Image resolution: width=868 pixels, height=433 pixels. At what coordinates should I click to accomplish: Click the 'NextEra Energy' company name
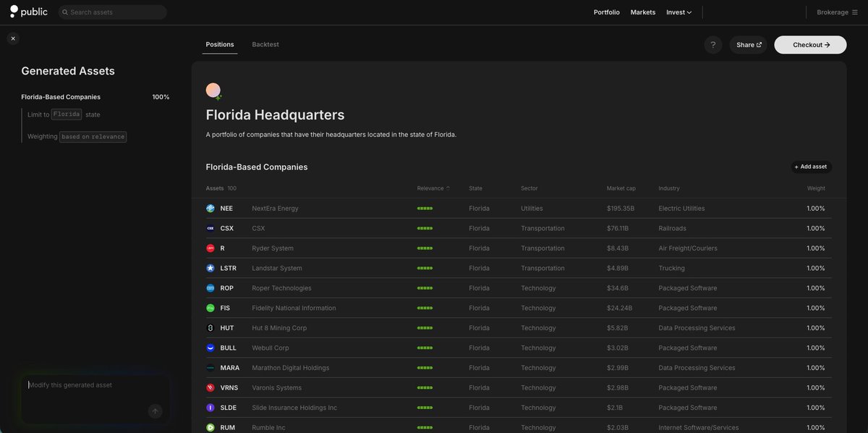click(x=275, y=209)
